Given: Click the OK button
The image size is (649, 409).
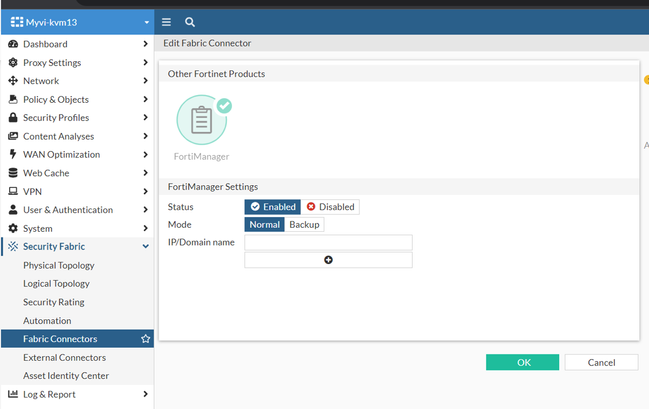Looking at the screenshot, I should coord(522,362).
